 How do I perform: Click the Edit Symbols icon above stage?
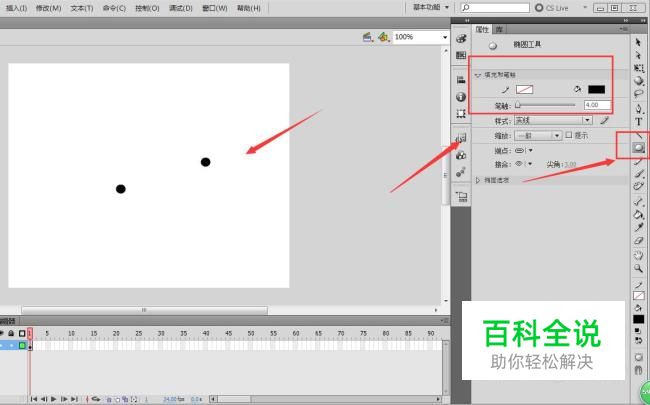pos(383,37)
